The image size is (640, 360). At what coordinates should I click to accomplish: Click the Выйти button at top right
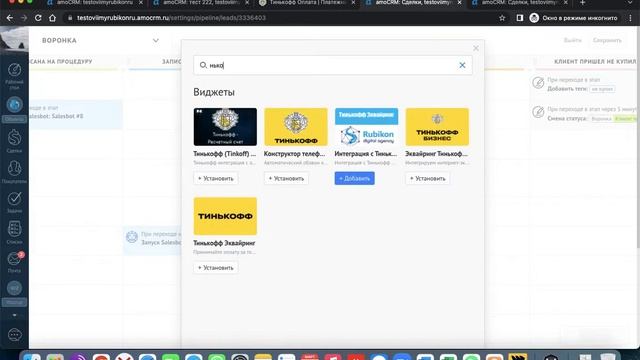tap(572, 40)
